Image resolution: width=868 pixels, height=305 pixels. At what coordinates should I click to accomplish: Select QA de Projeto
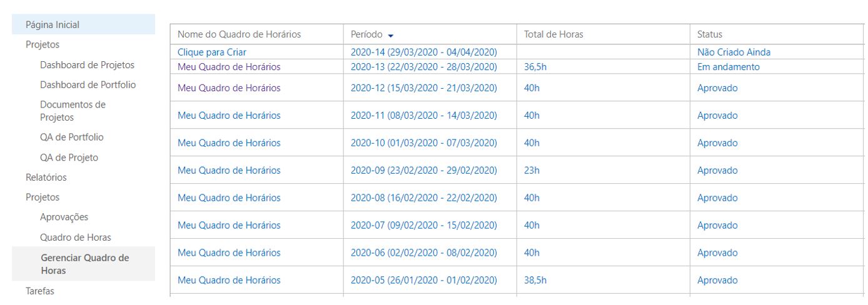(69, 157)
